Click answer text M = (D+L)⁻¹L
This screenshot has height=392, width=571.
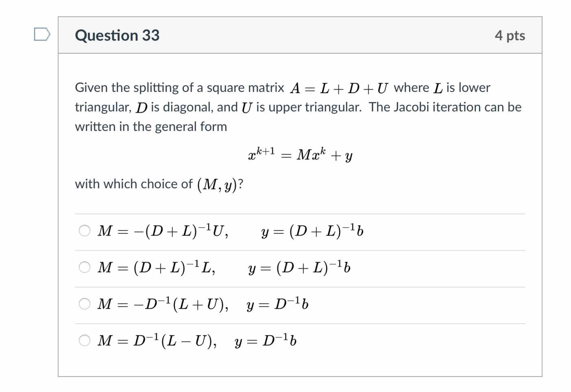(x=156, y=267)
